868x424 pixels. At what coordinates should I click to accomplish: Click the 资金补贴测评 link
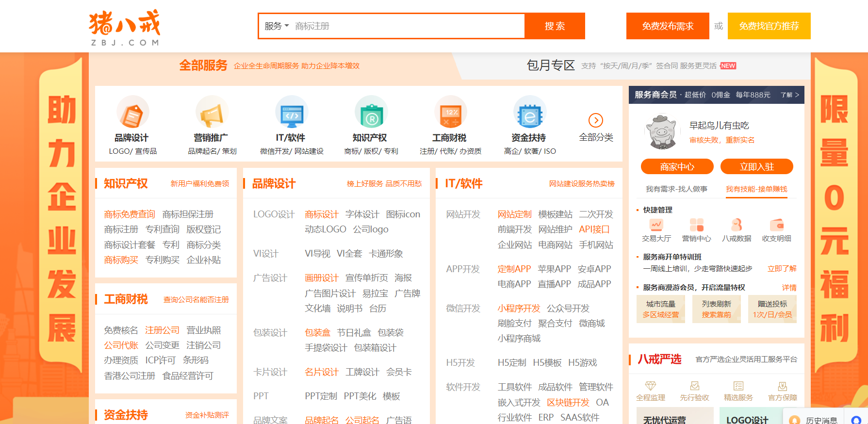coord(207,415)
